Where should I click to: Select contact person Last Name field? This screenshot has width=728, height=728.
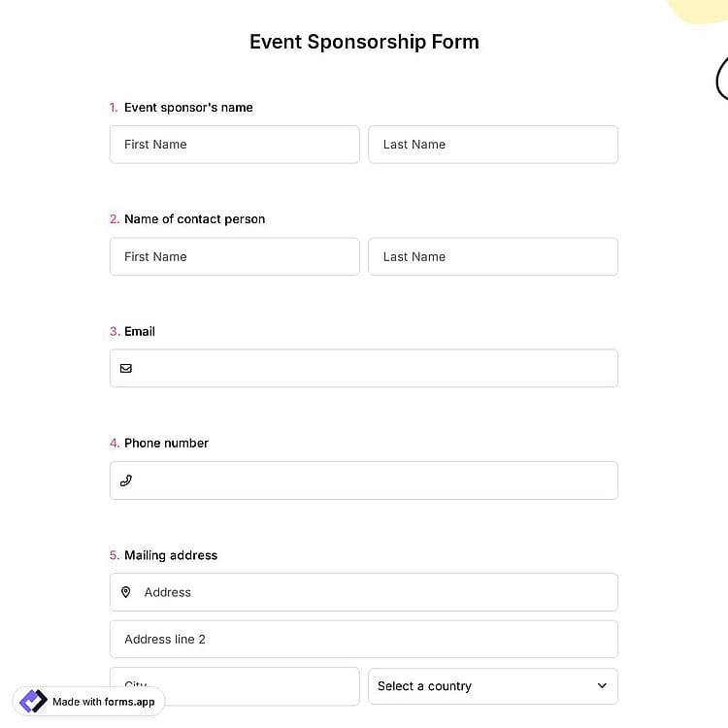pyautogui.click(x=493, y=257)
